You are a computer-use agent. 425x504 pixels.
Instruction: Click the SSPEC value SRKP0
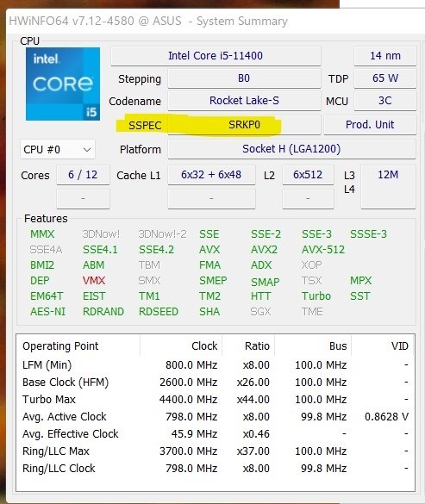tap(244, 125)
